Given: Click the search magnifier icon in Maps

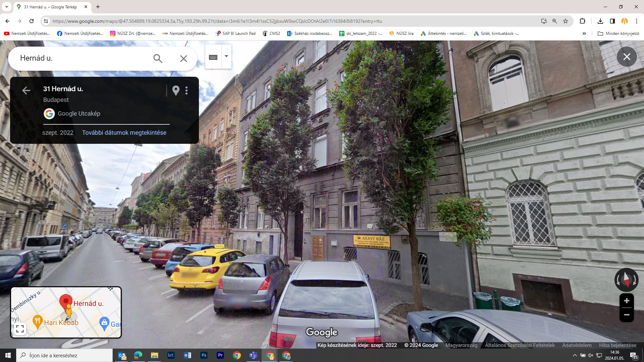Looking at the screenshot, I should [158, 59].
